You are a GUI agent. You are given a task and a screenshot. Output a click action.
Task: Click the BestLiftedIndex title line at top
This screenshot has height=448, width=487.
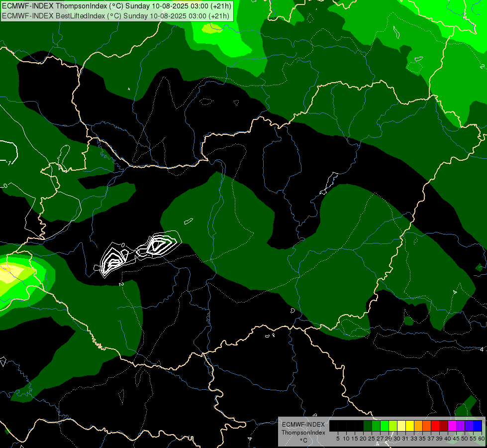click(x=115, y=16)
